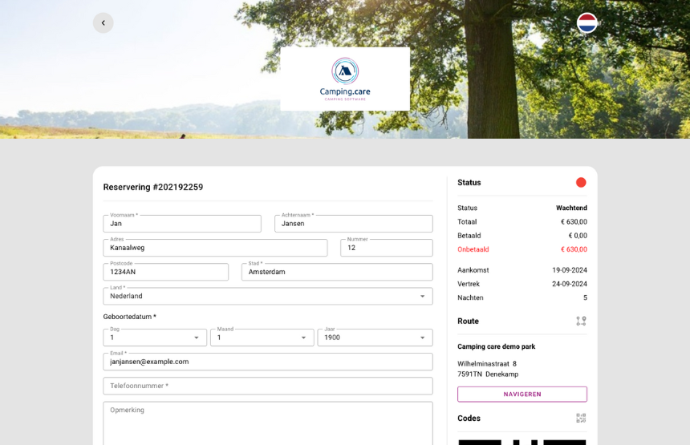Click the Email address field
Viewport: 690px width, 445px height.
(x=267, y=362)
